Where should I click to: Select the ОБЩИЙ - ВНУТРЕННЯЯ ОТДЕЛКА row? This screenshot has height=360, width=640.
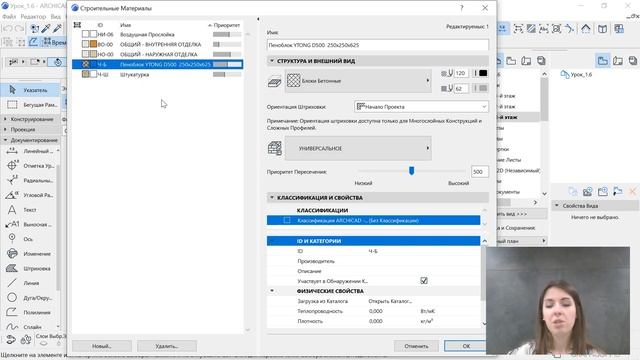157,44
